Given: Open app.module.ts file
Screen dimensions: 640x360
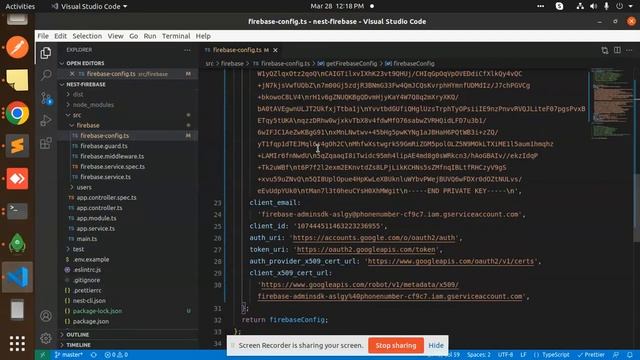Looking at the screenshot, I should click(x=96, y=218).
